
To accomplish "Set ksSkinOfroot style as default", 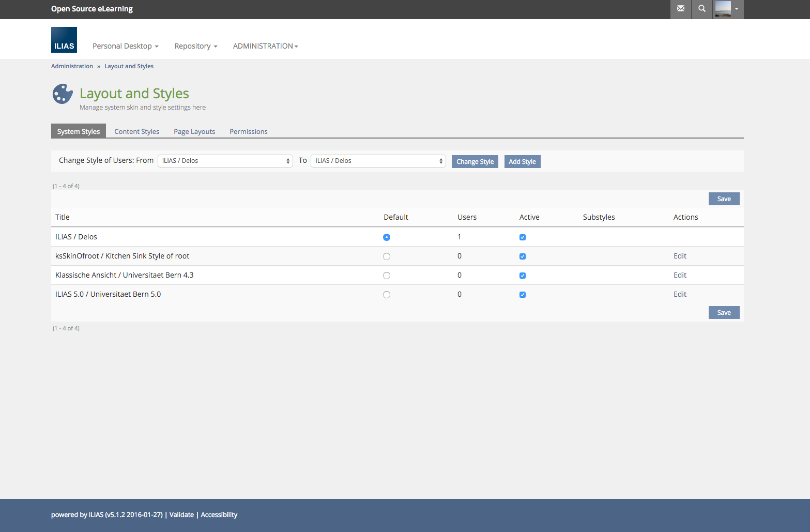I will point(387,256).
